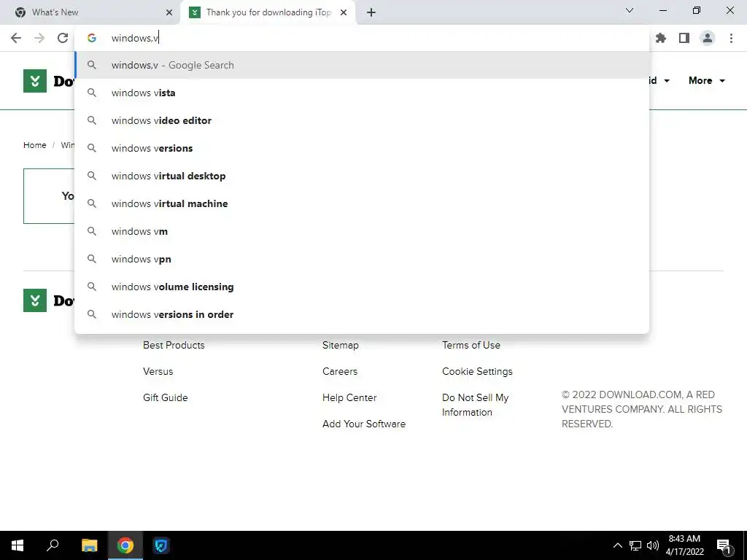Open Chrome three-dot menu
The width and height of the screenshot is (747, 560).
click(731, 38)
